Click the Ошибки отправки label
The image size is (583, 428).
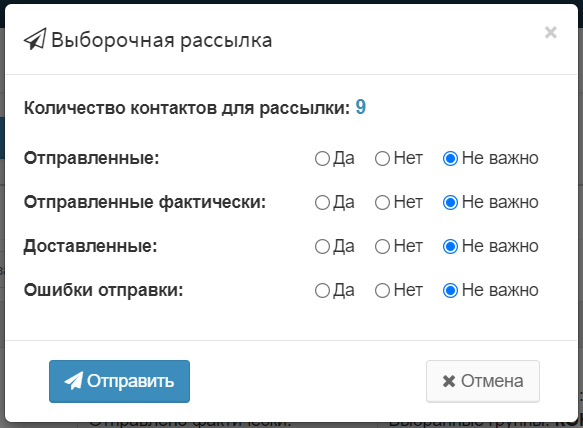coord(103,290)
